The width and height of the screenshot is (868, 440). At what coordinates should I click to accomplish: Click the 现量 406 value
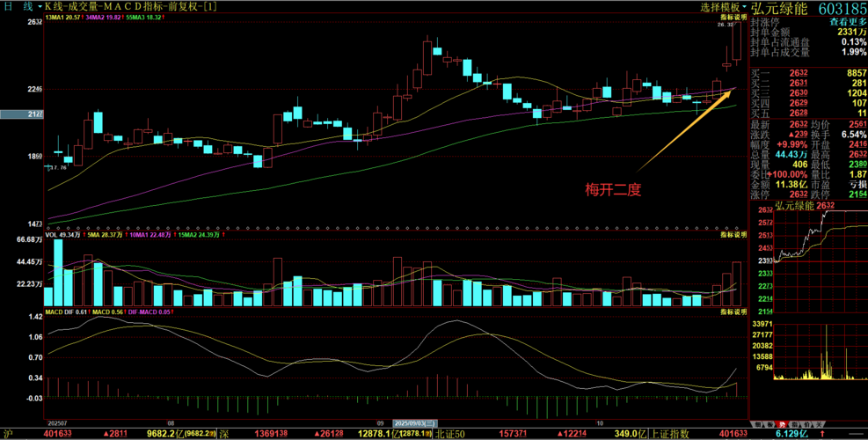(801, 164)
